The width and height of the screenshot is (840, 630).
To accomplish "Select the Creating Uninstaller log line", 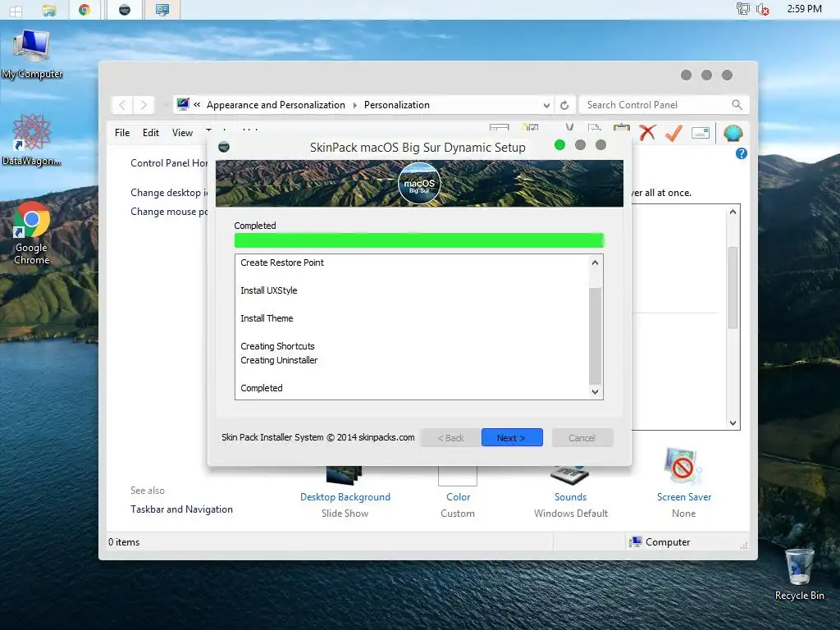I will pyautogui.click(x=279, y=360).
